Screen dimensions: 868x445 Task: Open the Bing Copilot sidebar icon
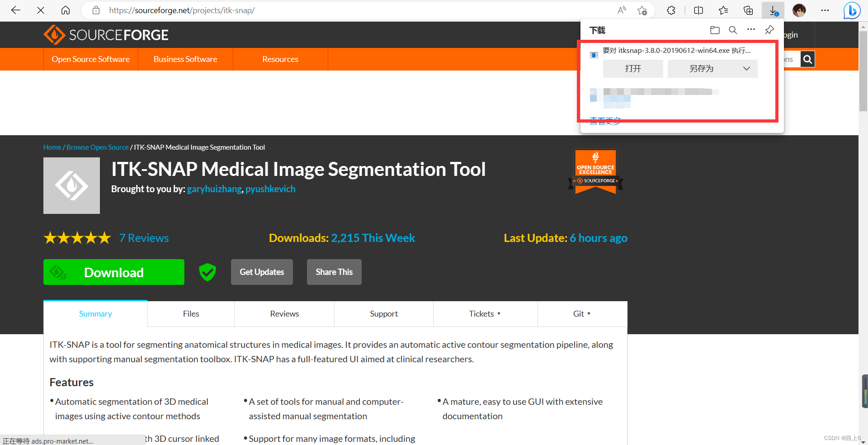click(852, 10)
